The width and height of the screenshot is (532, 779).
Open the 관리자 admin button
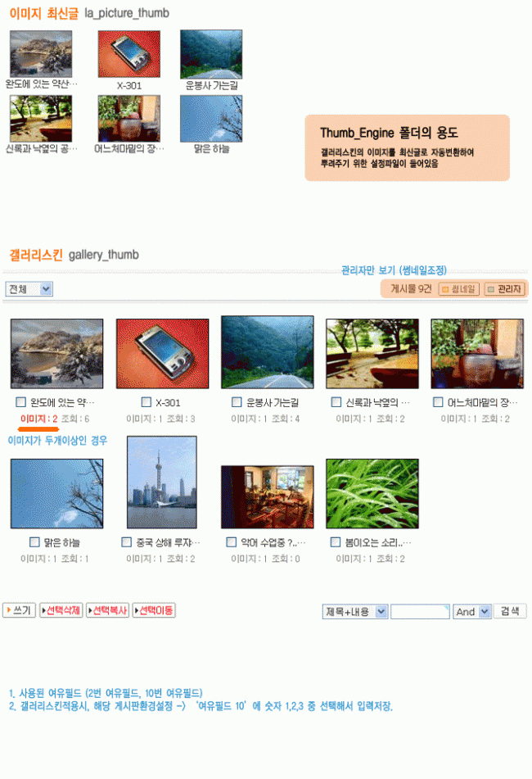coord(504,289)
